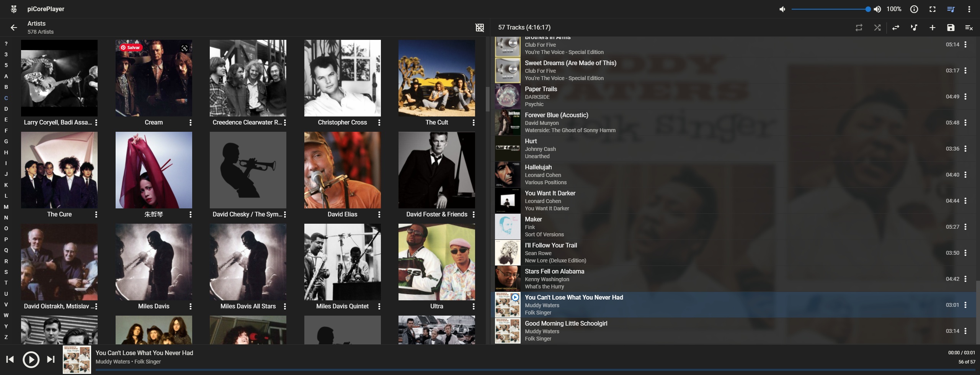Jump to letter S in the index

click(x=6, y=272)
